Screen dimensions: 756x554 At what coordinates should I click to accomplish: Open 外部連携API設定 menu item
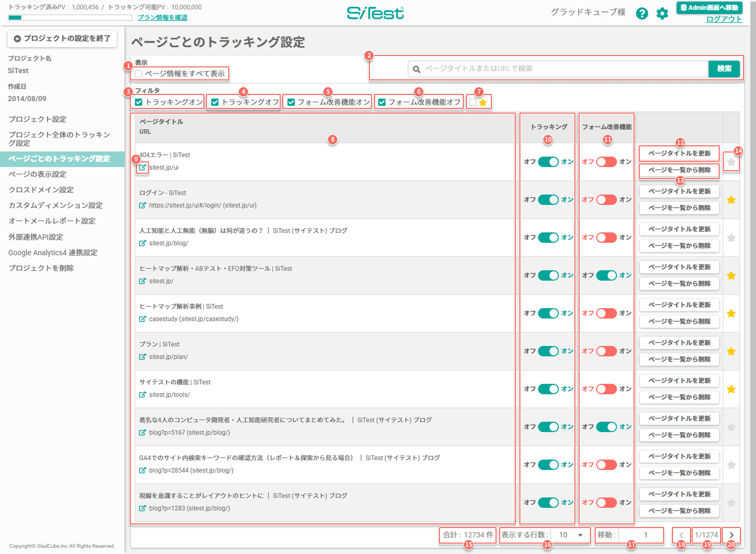(36, 237)
